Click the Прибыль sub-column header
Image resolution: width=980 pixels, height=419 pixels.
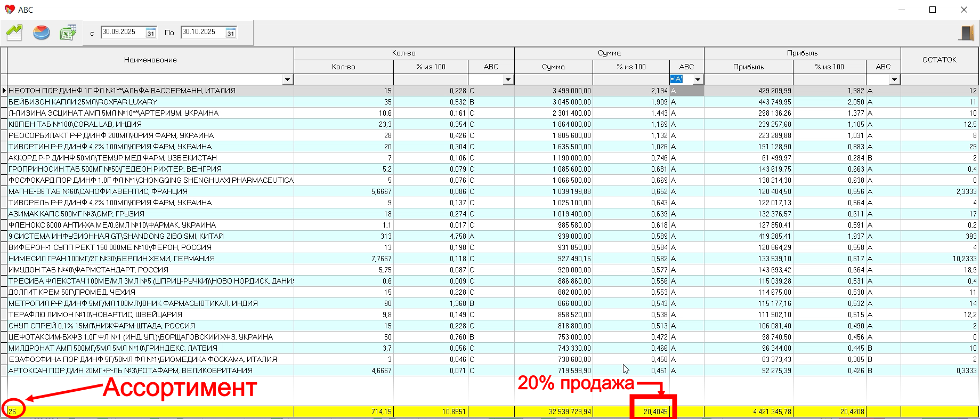tap(749, 67)
